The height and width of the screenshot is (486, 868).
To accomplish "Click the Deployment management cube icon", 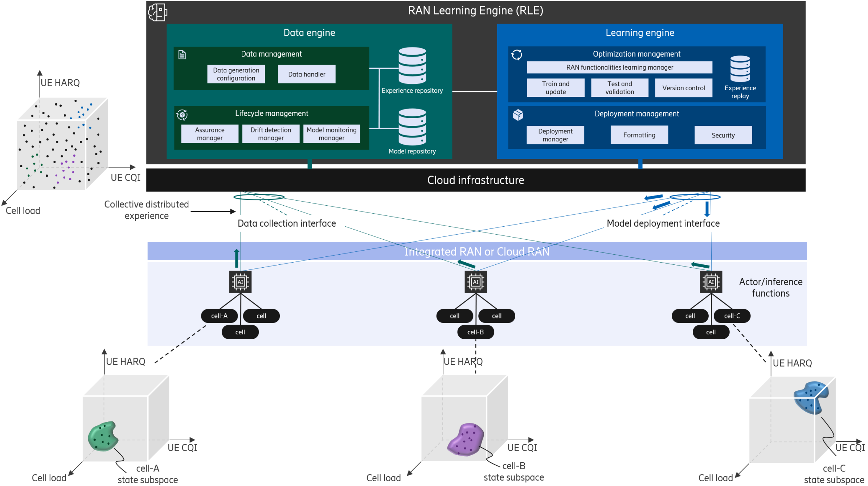I will coord(518,115).
